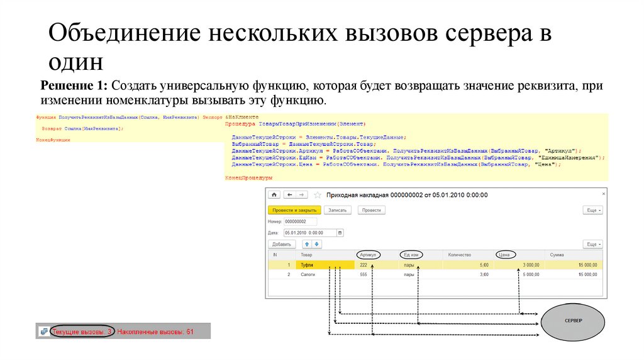
Task: Select the N column header
Action: coord(275,255)
